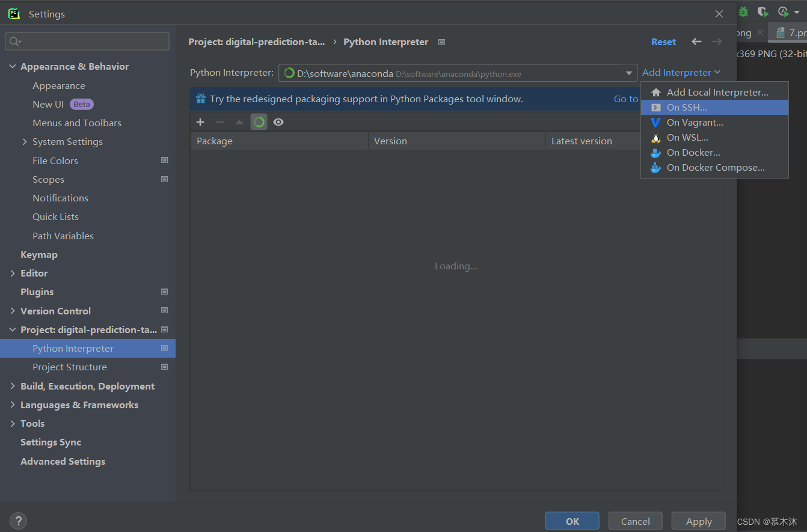This screenshot has width=807, height=532.
Task: Toggle show early releases eye icon
Action: [x=278, y=122]
